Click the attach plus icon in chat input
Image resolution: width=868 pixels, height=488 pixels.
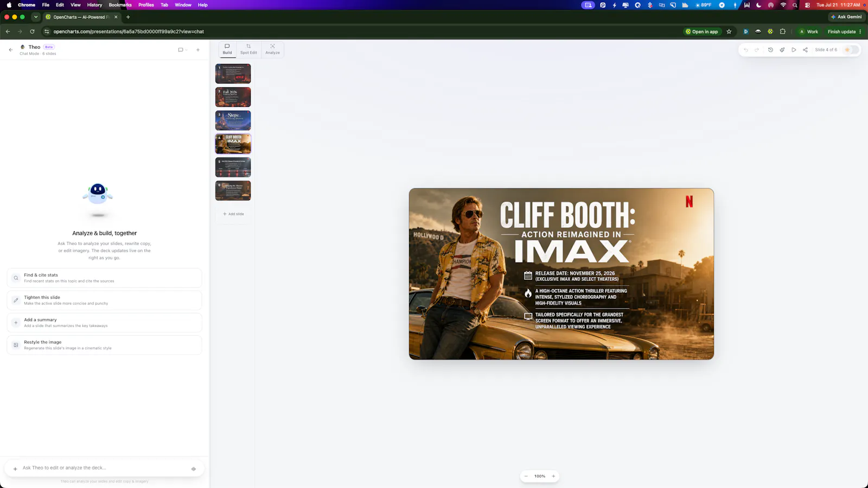point(15,468)
